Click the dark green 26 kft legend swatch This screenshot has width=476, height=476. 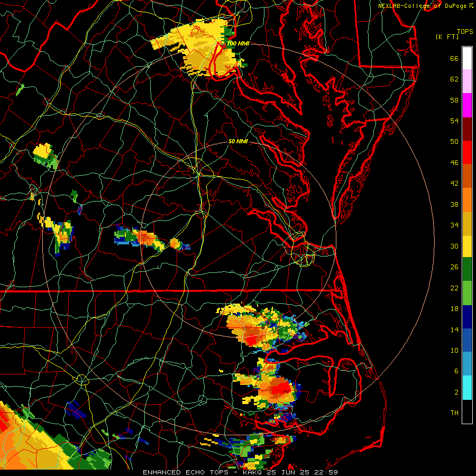point(467,269)
